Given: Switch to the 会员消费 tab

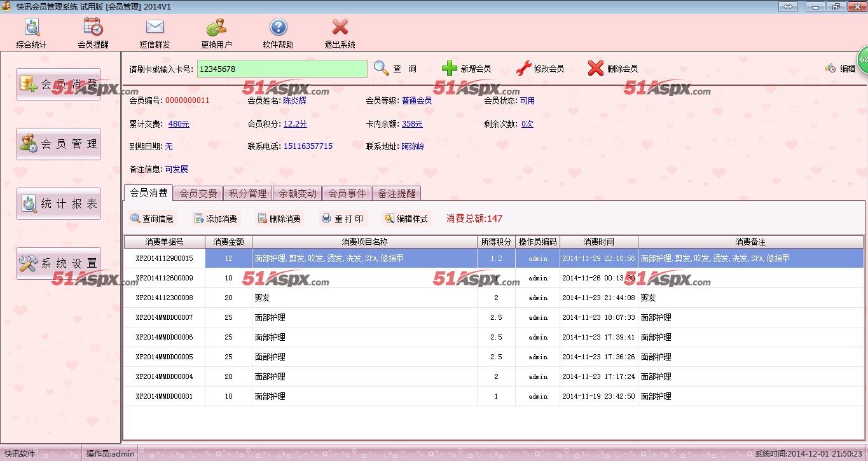Looking at the screenshot, I should pos(148,193).
